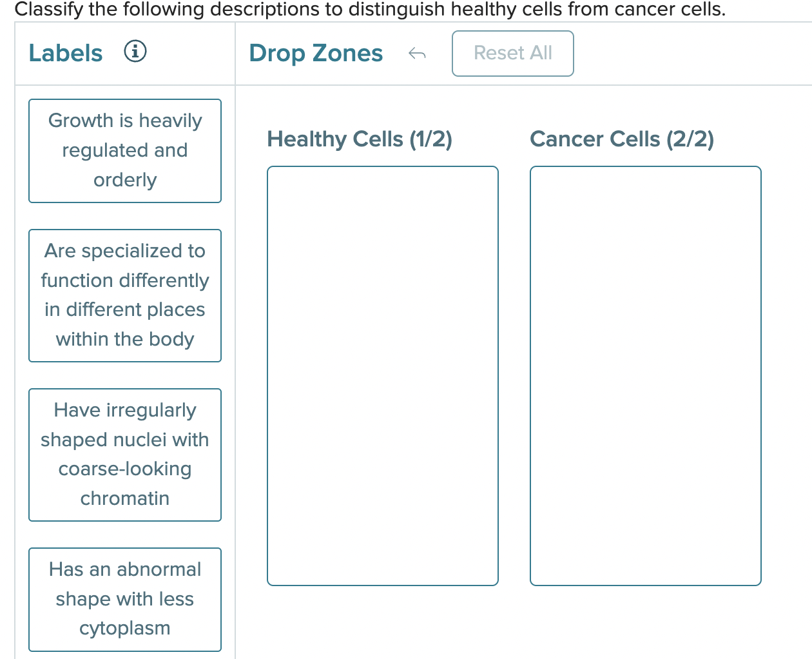Select the Labels panel heading
Image resolution: width=812 pixels, height=659 pixels.
(65, 53)
